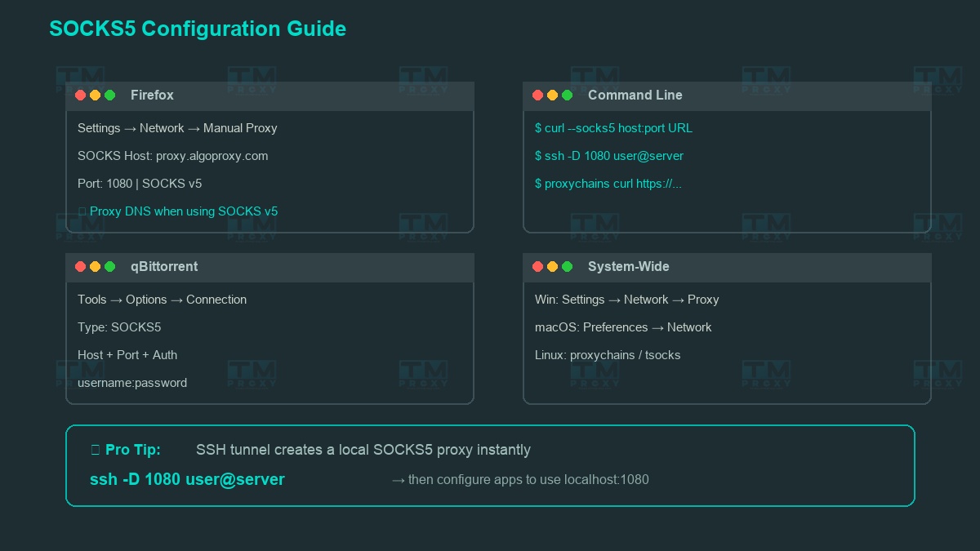Select the Command Line panel title

tap(635, 96)
